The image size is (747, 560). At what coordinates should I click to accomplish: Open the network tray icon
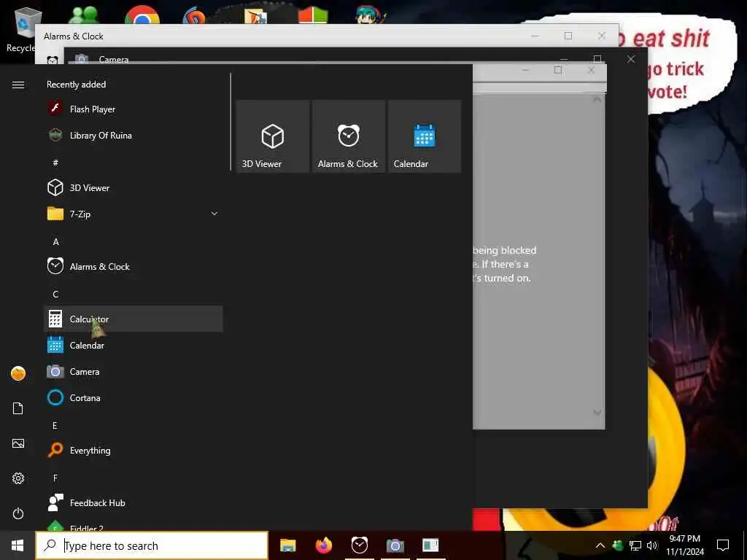coord(635,545)
